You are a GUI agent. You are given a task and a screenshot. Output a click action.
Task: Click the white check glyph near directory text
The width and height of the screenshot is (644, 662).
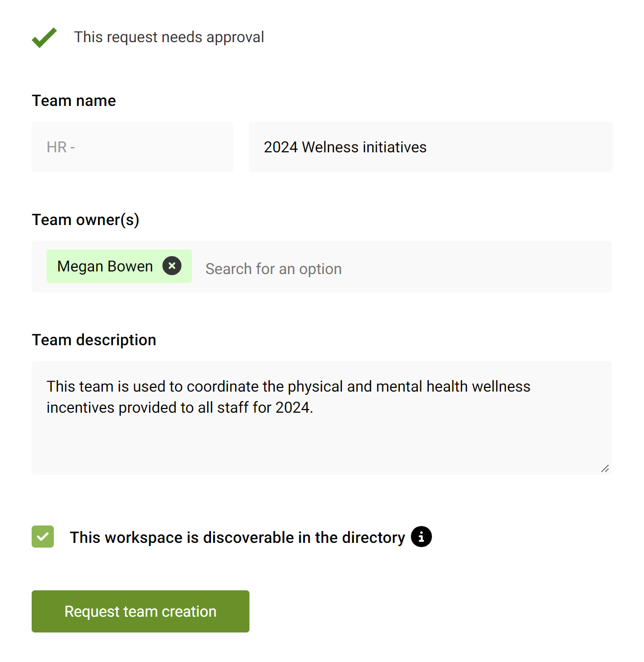click(x=42, y=537)
